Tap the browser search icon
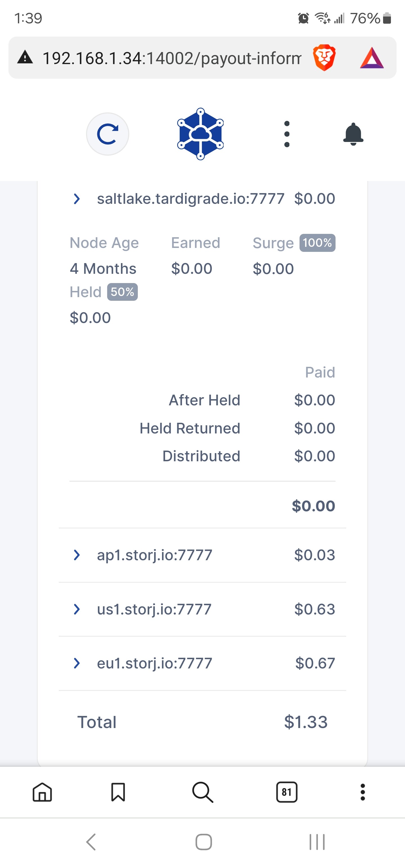Viewport: 405px width, 868px height. coord(202,792)
